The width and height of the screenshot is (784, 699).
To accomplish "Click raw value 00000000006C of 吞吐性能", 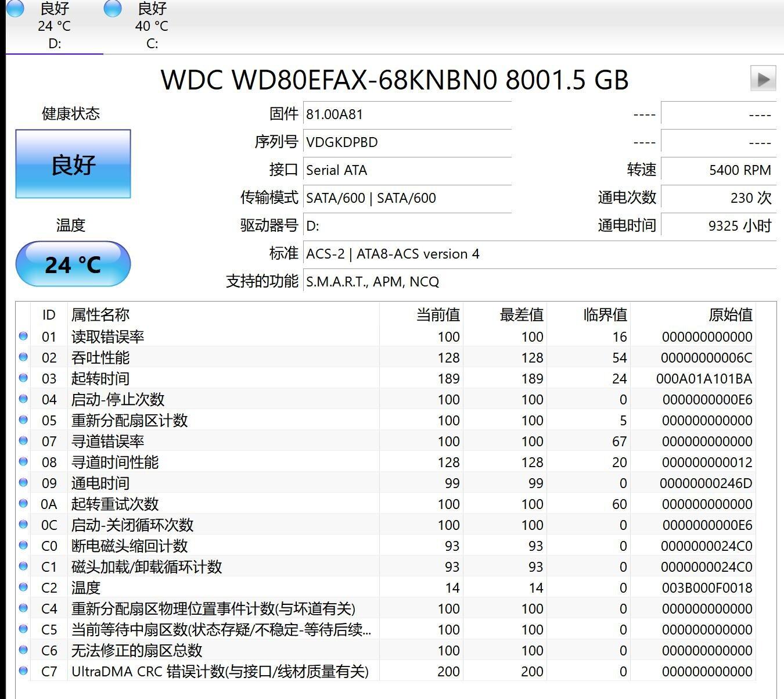I will click(x=706, y=358).
